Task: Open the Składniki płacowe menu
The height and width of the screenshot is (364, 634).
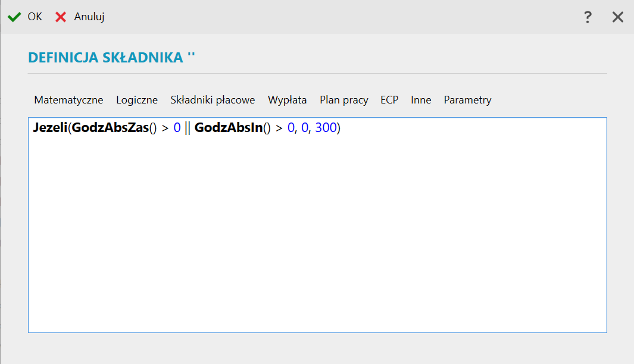Action: [x=213, y=100]
